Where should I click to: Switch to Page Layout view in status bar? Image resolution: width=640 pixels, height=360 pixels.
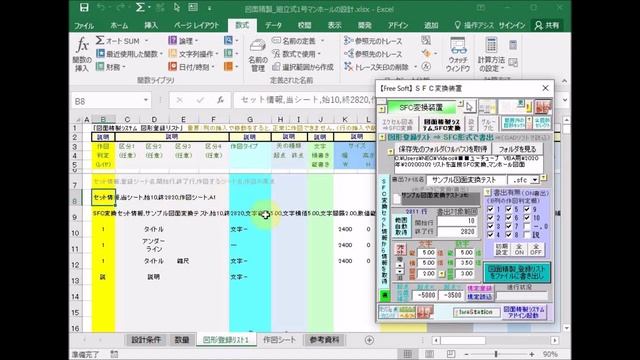pyautogui.click(x=429, y=354)
